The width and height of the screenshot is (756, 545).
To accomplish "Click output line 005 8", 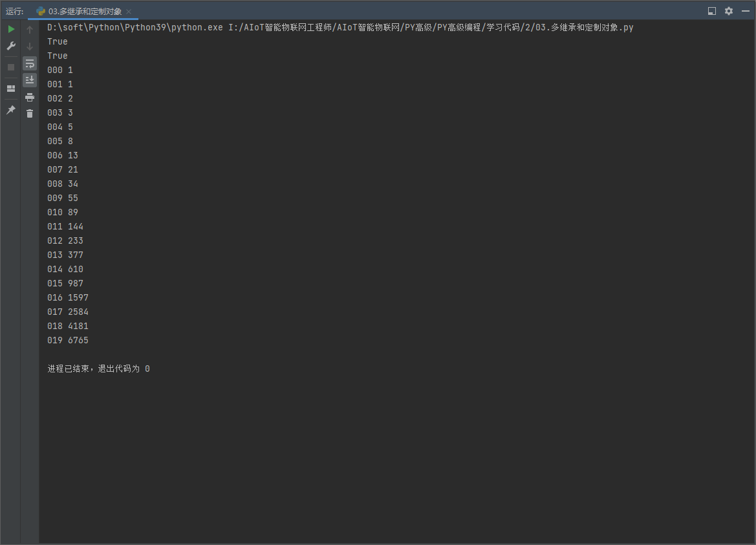I will click(60, 141).
